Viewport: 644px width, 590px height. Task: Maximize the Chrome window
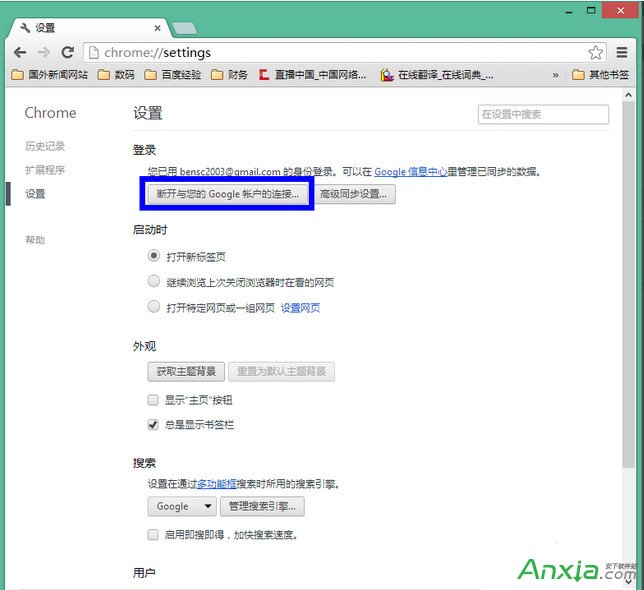pos(591,11)
